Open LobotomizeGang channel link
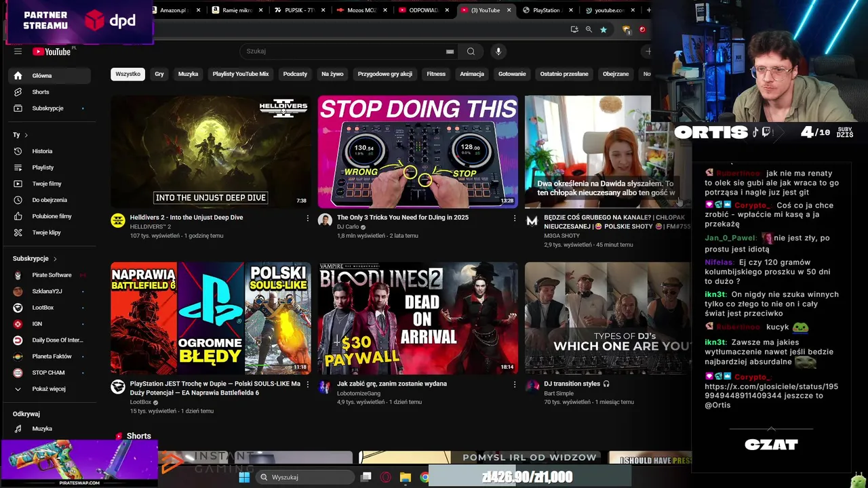This screenshot has height=488, width=868. pyautogui.click(x=359, y=393)
